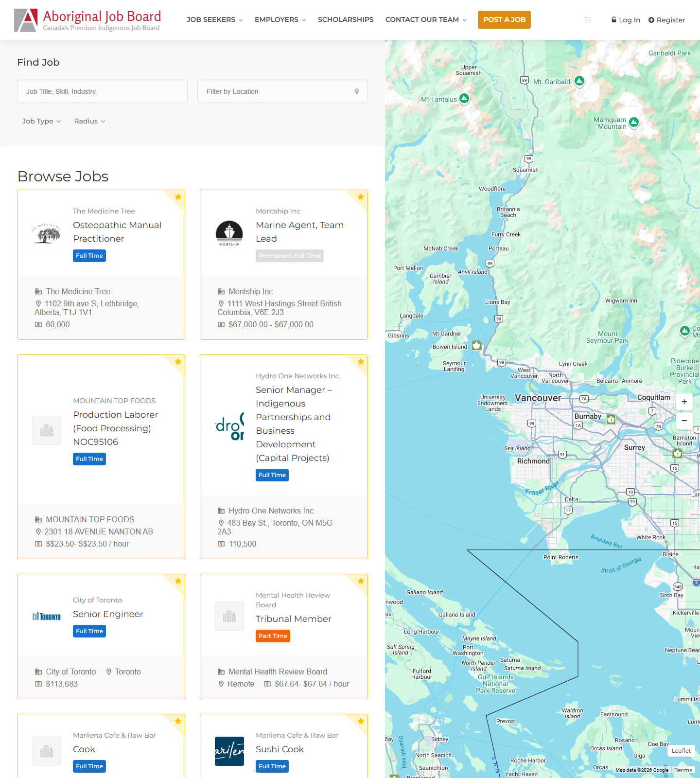The height and width of the screenshot is (778, 700).
Task: Click the Aboriginal Job Board logo
Action: (x=87, y=20)
